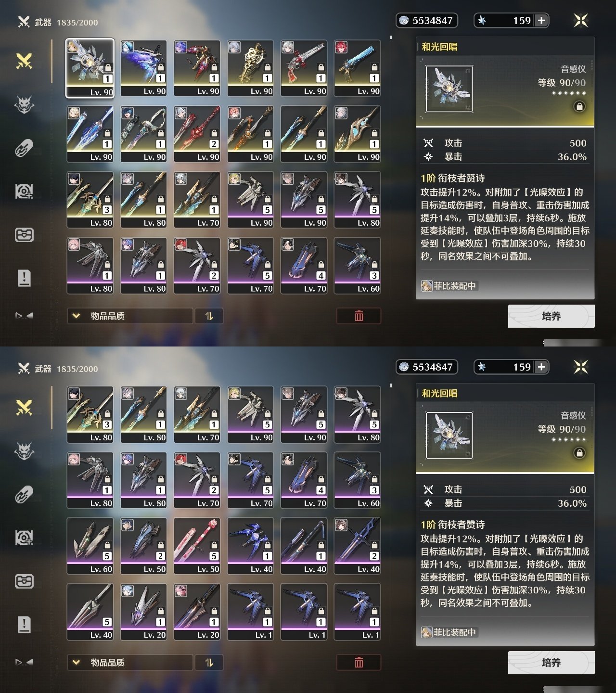The image size is (616, 693).
Task: Click the red trash delete icon in upper panel
Action: [359, 316]
